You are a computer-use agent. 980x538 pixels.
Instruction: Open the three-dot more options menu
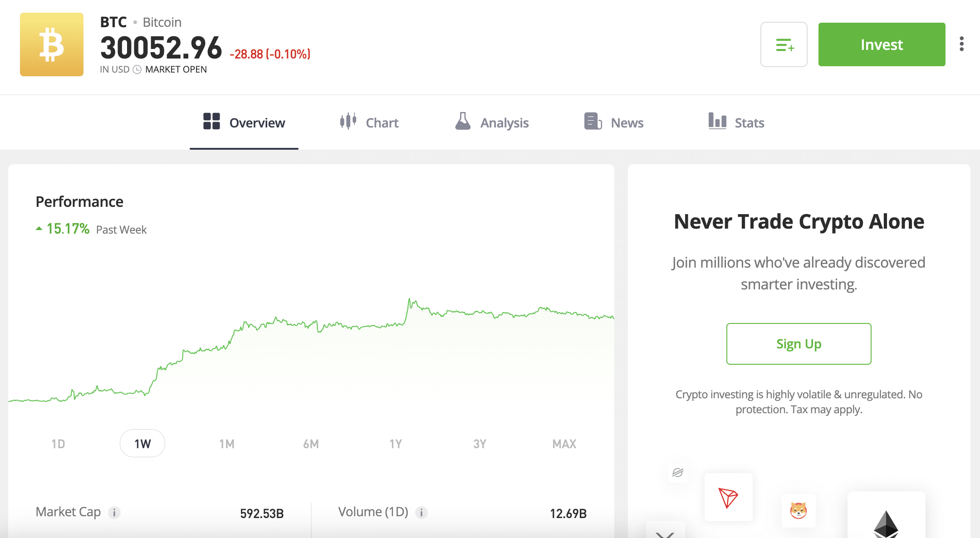pos(961,44)
